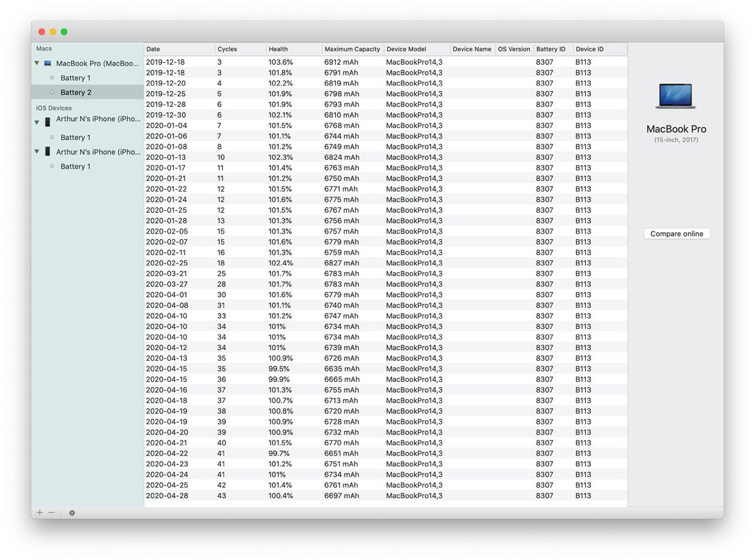The width and height of the screenshot is (755, 560).
Task: Click Compare online button
Action: point(677,234)
